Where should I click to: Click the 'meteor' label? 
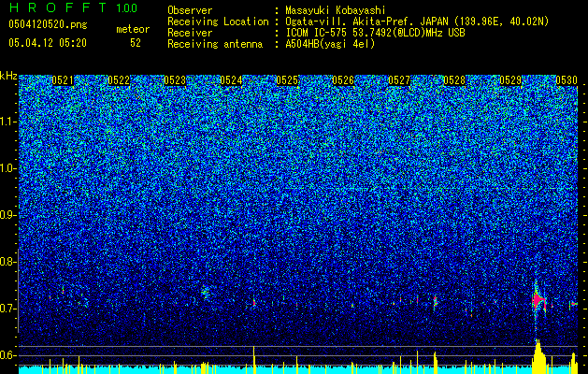click(x=133, y=29)
